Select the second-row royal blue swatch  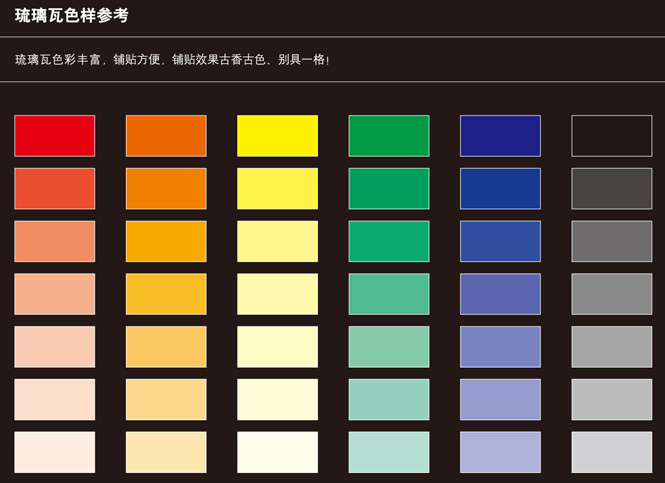[x=500, y=189]
